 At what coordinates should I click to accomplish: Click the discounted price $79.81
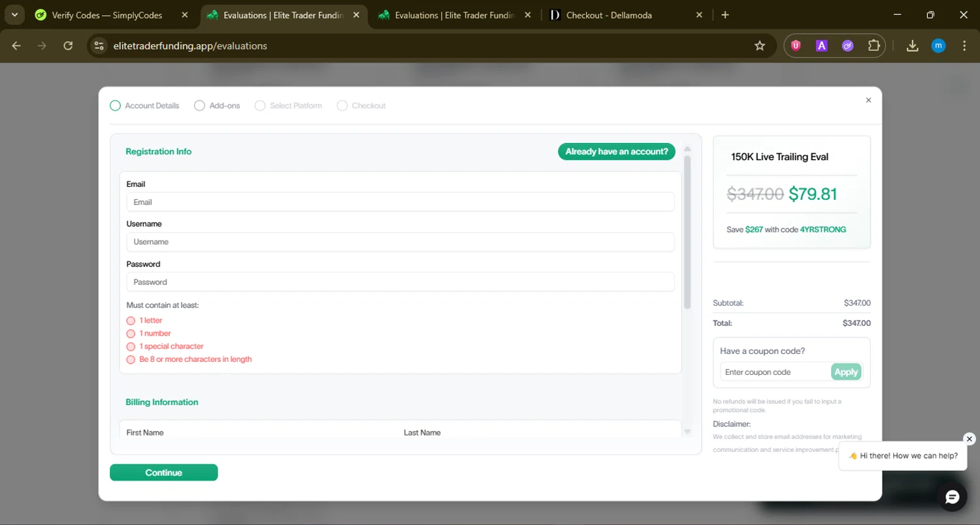(813, 194)
